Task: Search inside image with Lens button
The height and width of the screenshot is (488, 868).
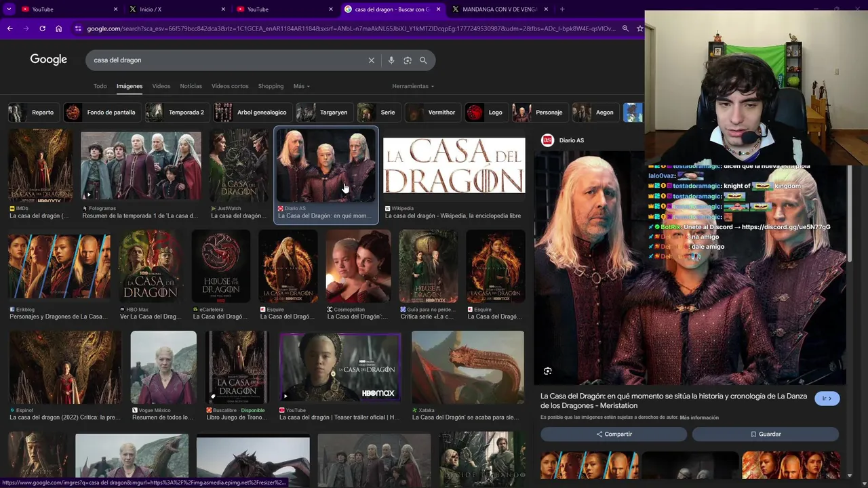Action: [548, 371]
